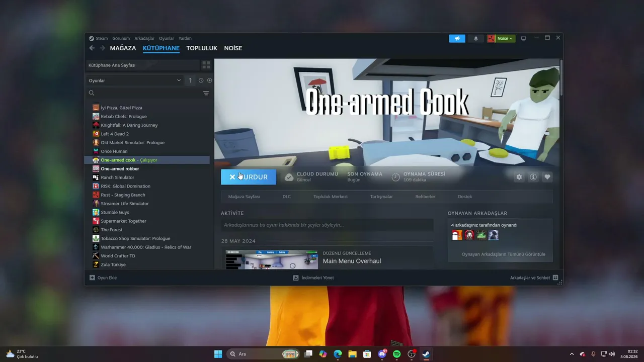Open the Main Menu Overhaul update thumbnail

click(272, 259)
